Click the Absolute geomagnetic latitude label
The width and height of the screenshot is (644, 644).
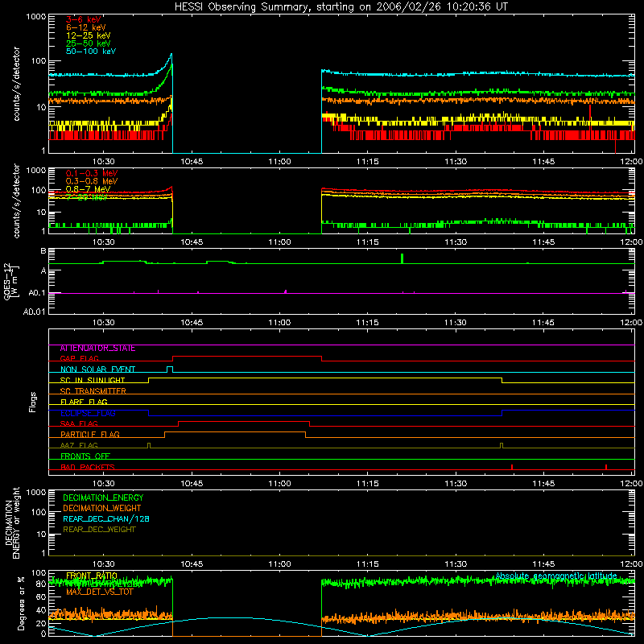point(556,576)
